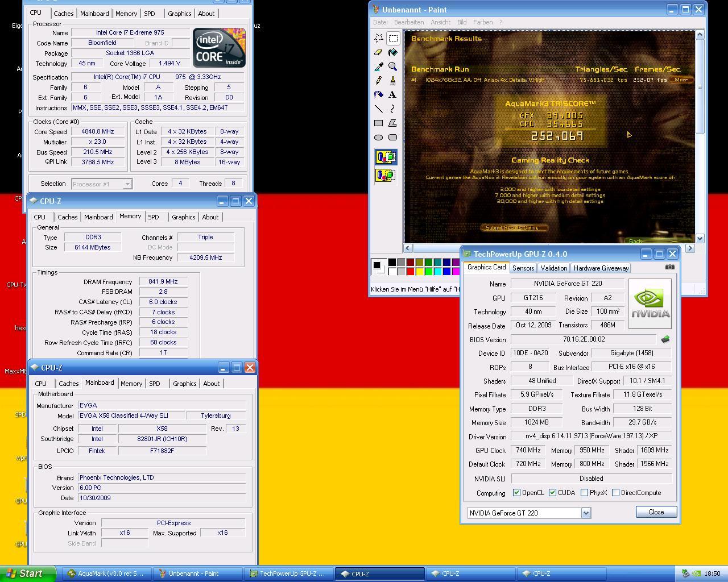Pick the dark green swatch in Paint palette
This screenshot has height=582, width=728.
[428, 262]
